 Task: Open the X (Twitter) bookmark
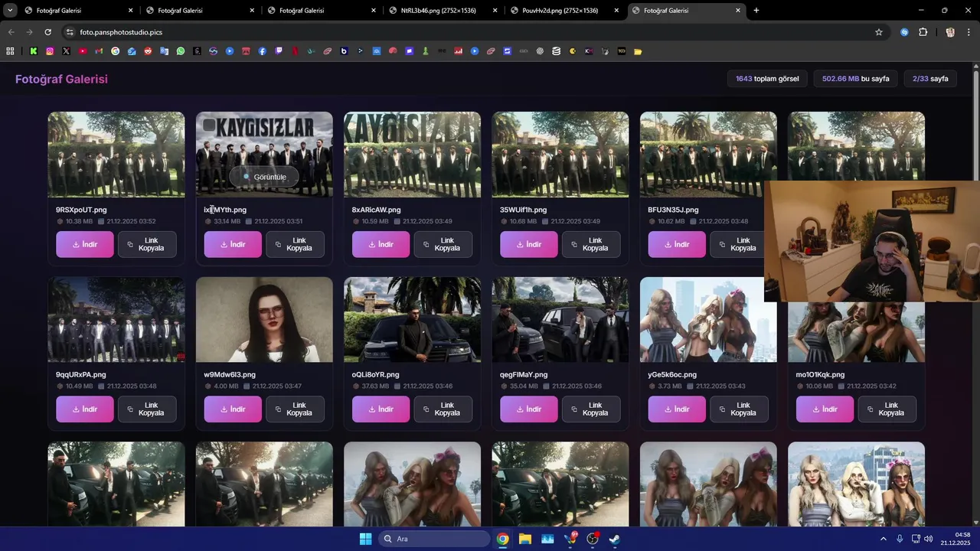click(66, 51)
